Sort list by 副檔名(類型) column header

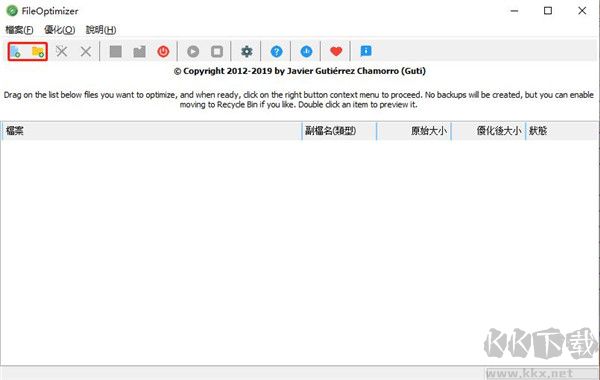(x=339, y=131)
